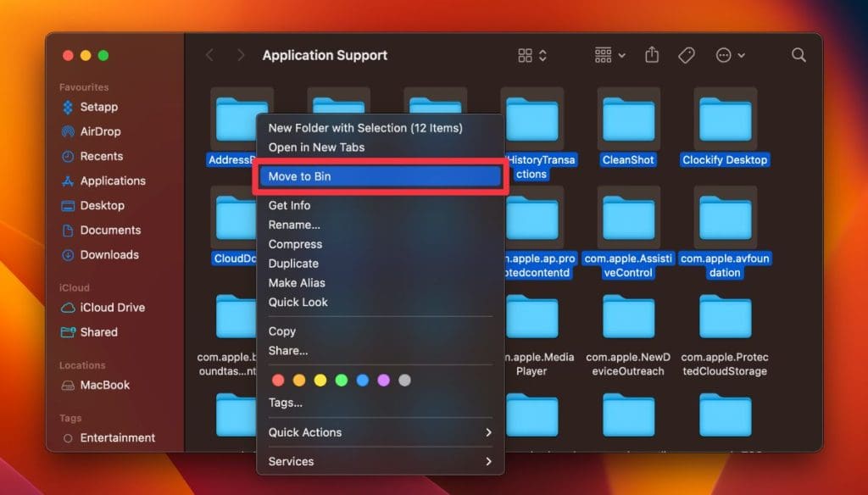Choose Copy from context menu
The height and width of the screenshot is (495, 868).
(281, 331)
